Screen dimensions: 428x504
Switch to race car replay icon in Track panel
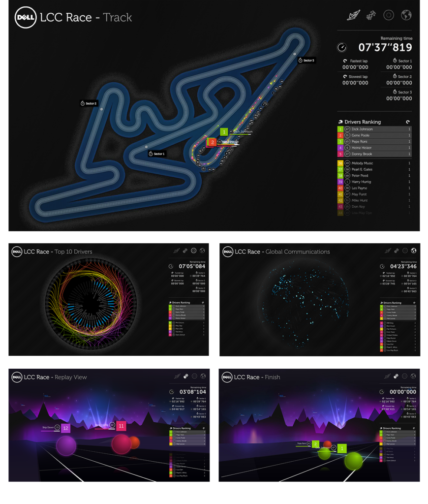(x=370, y=16)
